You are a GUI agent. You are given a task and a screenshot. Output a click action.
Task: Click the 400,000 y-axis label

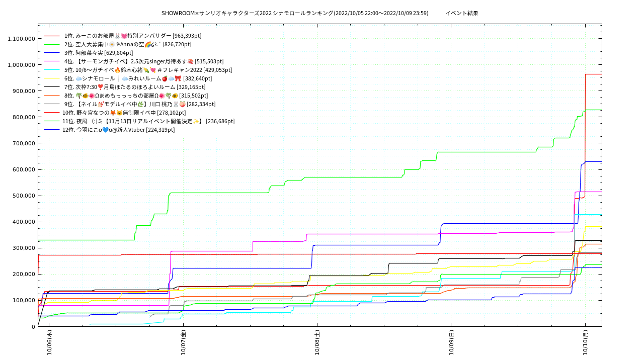pyautogui.click(x=24, y=222)
